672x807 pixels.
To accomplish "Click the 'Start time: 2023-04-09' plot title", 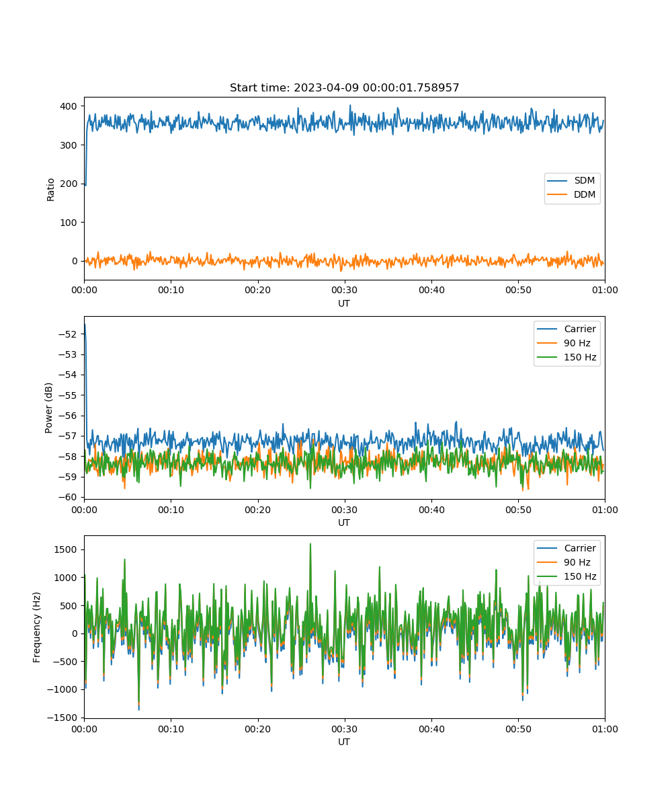I will 344,88.
